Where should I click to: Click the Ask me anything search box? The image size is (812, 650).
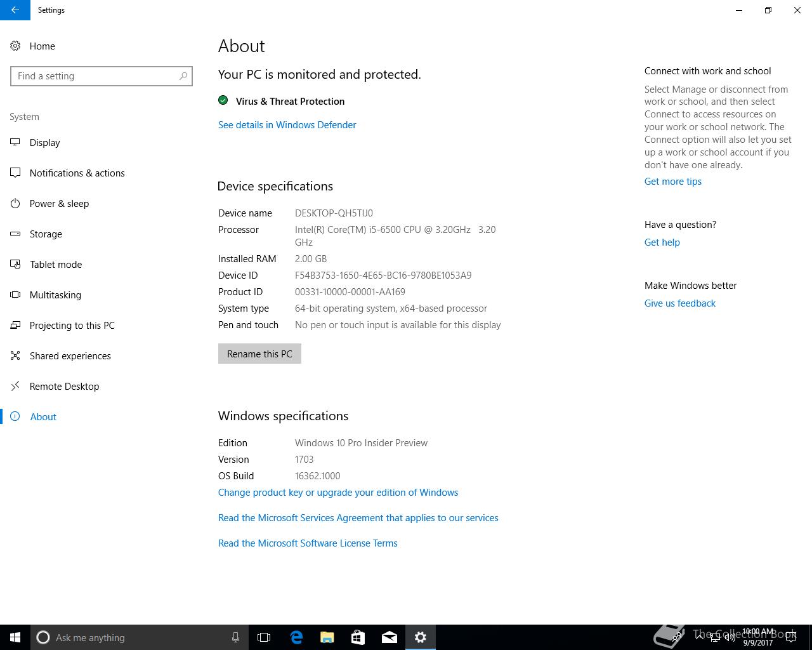[x=140, y=637]
